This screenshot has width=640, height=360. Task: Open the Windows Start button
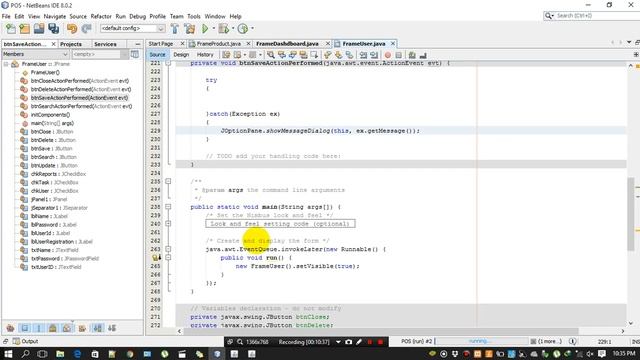click(8, 354)
